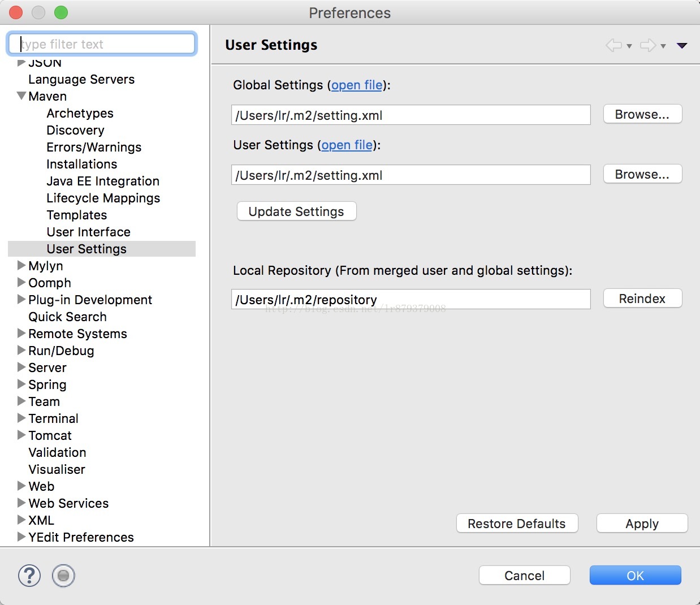Open the view menu triangle icon
Viewport: 700px width, 605px height.
pos(682,45)
